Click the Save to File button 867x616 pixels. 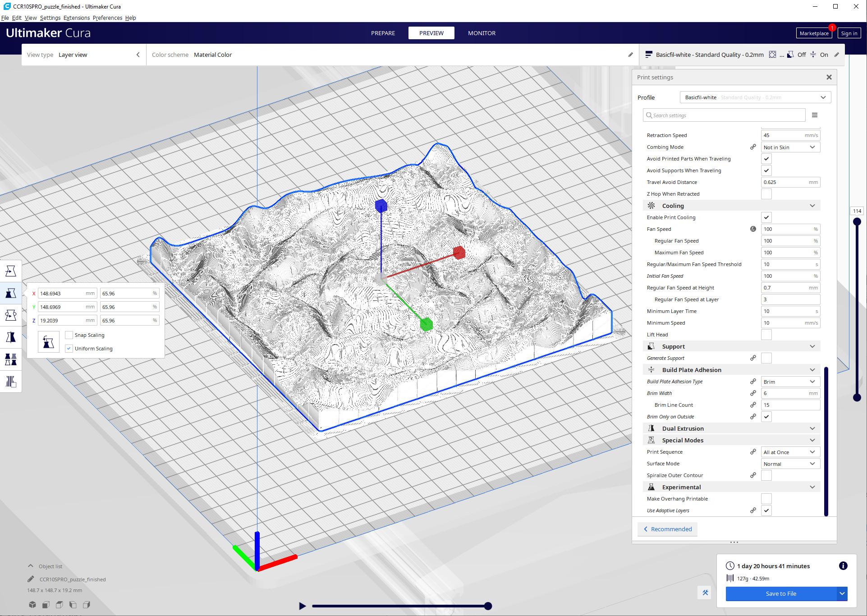[781, 593]
